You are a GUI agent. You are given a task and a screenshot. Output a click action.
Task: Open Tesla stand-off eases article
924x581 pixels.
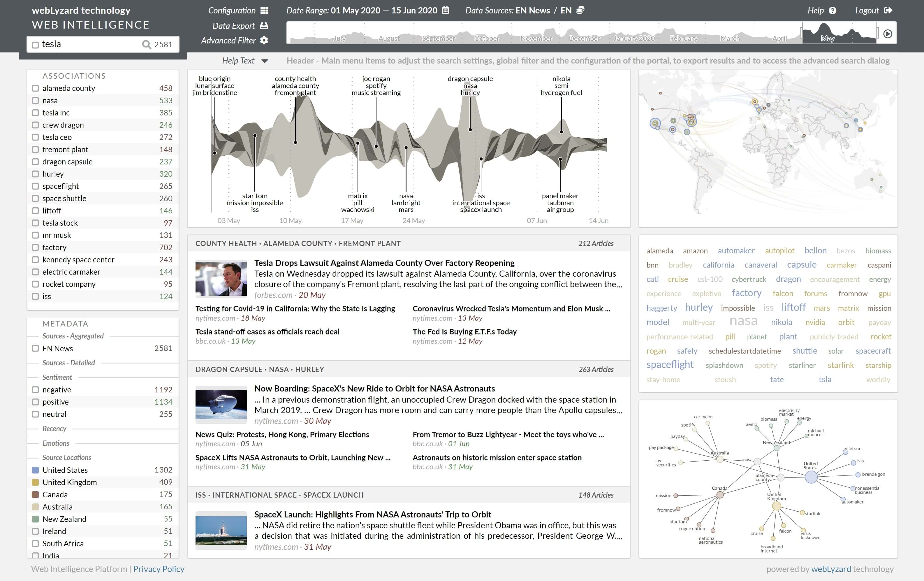(x=267, y=332)
